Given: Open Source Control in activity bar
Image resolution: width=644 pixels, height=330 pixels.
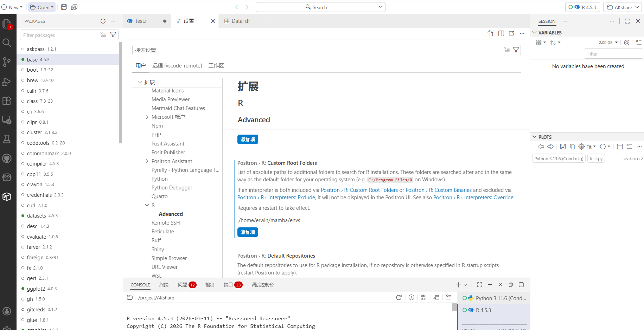Looking at the screenshot, I should point(7,62).
